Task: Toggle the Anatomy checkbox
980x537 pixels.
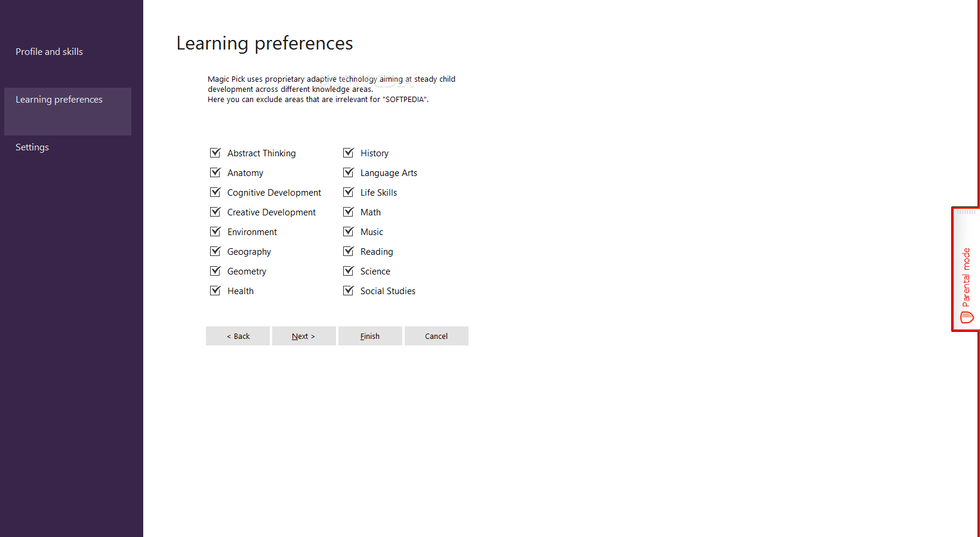Action: coord(215,172)
